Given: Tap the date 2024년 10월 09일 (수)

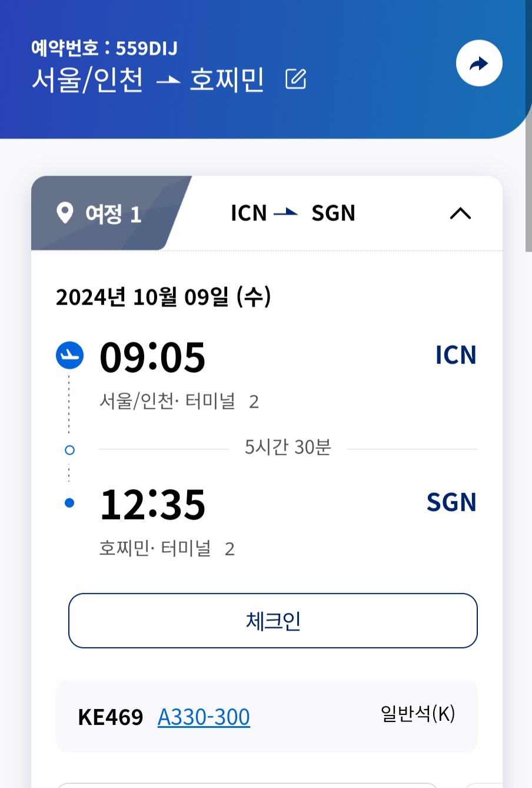Looking at the screenshot, I should point(163,297).
